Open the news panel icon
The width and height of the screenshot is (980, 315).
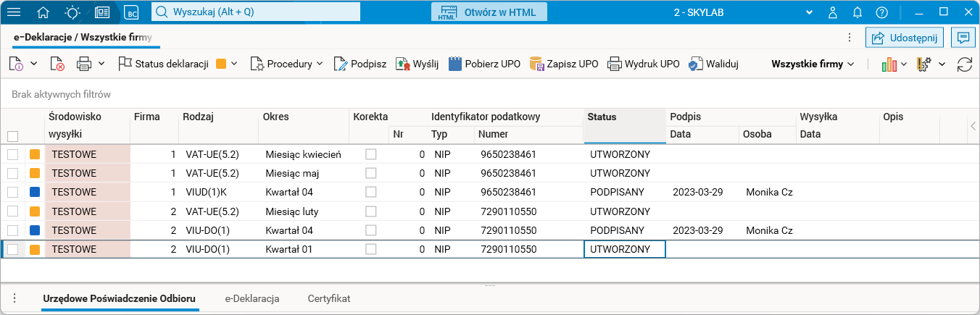(x=102, y=12)
